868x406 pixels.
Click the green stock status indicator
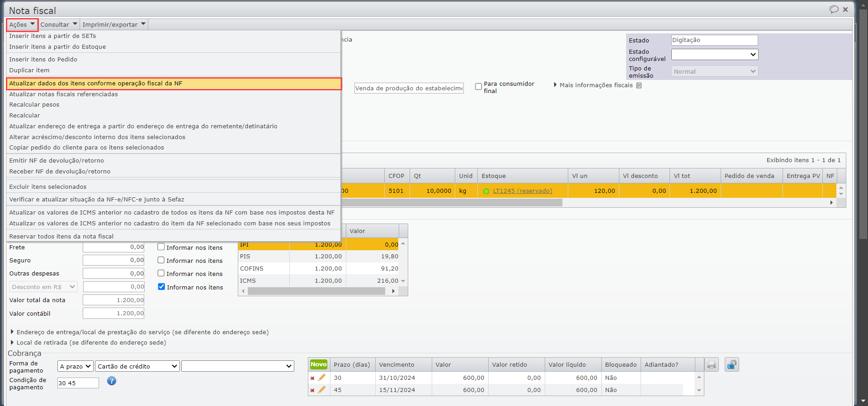point(486,191)
